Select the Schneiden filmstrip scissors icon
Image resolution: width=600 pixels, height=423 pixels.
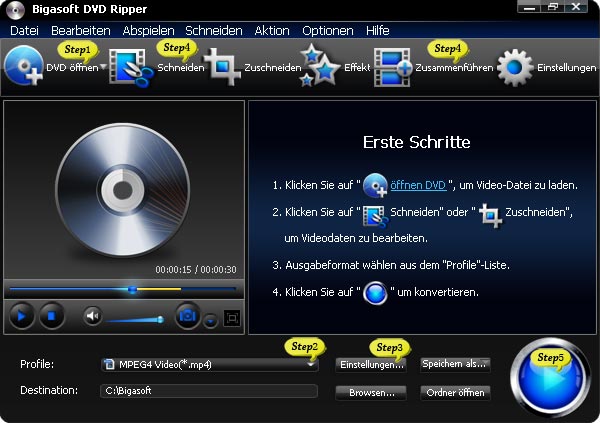[131, 67]
